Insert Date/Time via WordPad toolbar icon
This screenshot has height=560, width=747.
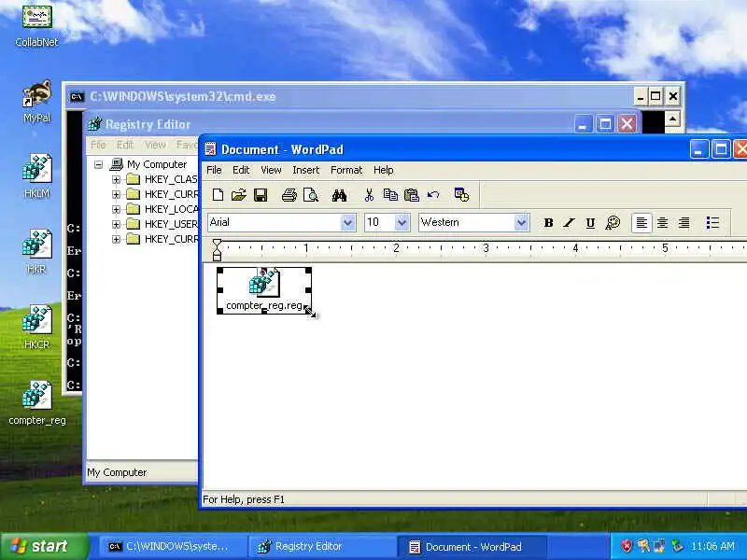tap(461, 195)
